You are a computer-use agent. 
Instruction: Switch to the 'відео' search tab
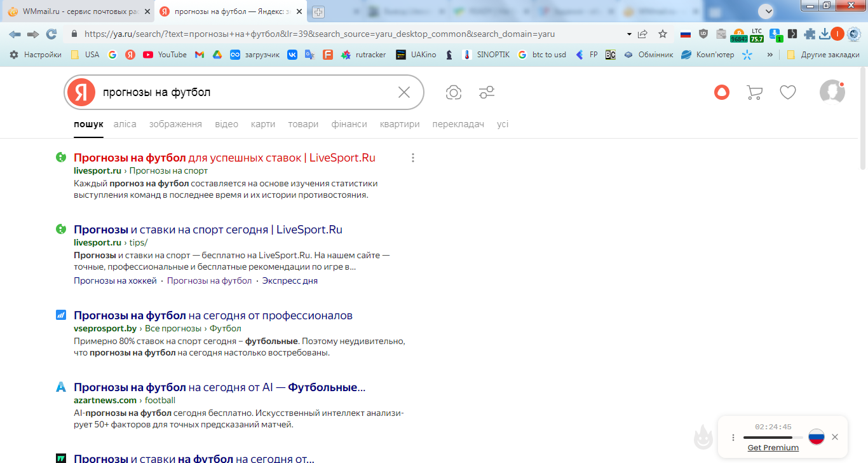[x=227, y=124]
